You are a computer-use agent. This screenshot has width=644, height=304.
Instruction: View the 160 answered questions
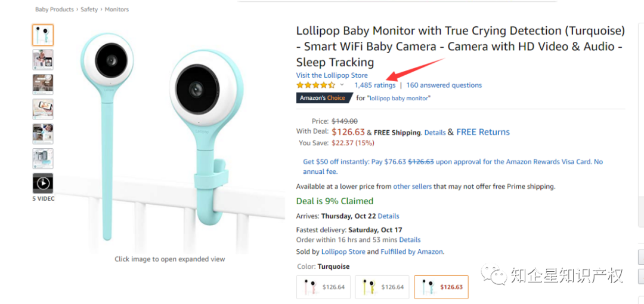pos(444,85)
